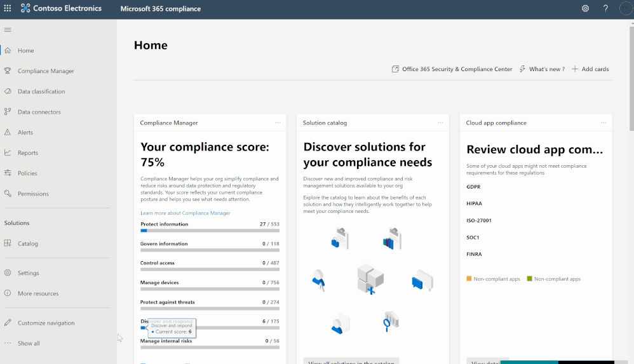The height and width of the screenshot is (364, 634).
Task: Open Permissions navigation item
Action: pyautogui.click(x=33, y=194)
